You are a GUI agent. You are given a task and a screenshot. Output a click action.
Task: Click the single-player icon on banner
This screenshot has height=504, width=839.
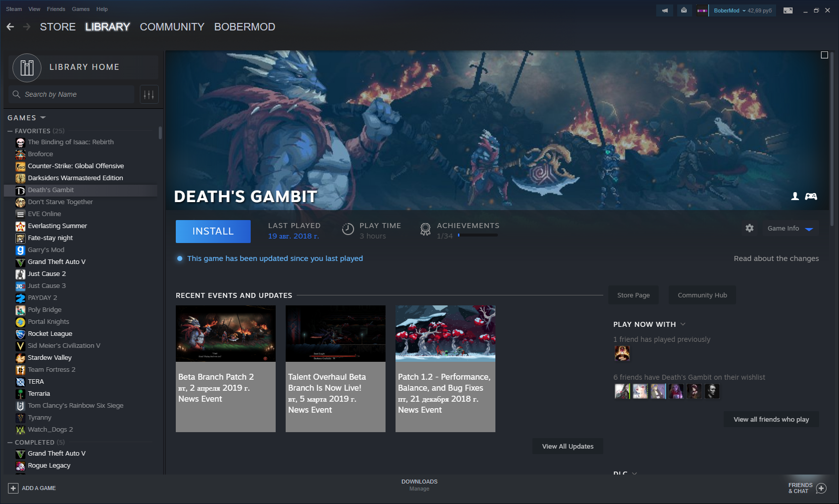pos(795,196)
